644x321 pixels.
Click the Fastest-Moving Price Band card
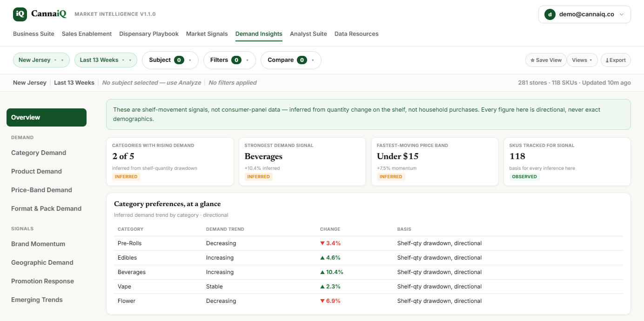click(x=435, y=161)
